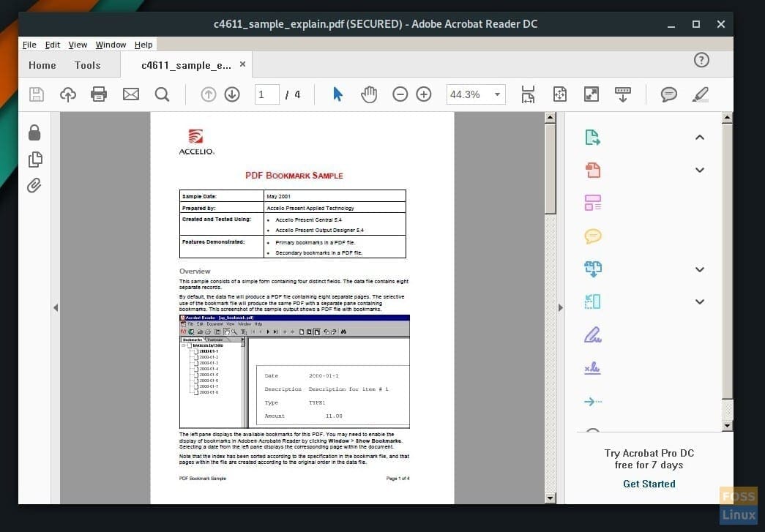Open the help question mark icon
Viewport: 765px width, 532px height.
point(701,60)
